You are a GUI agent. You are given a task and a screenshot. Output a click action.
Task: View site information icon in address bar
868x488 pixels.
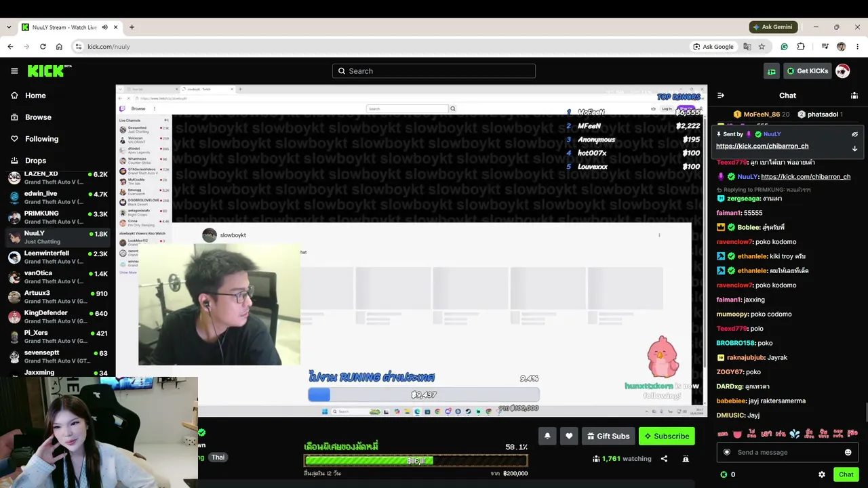pyautogui.click(x=79, y=47)
